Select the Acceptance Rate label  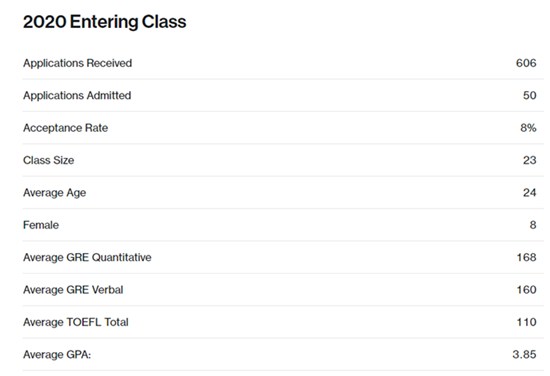(x=66, y=128)
